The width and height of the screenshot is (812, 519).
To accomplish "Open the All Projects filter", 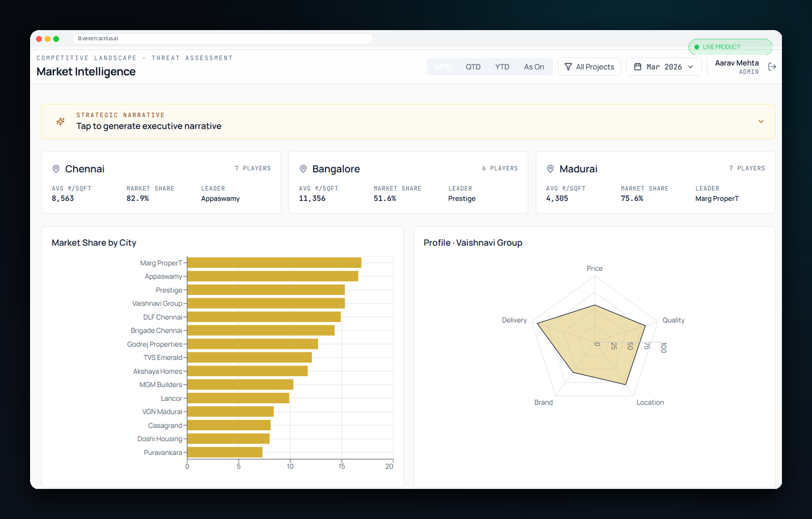I will (x=589, y=67).
